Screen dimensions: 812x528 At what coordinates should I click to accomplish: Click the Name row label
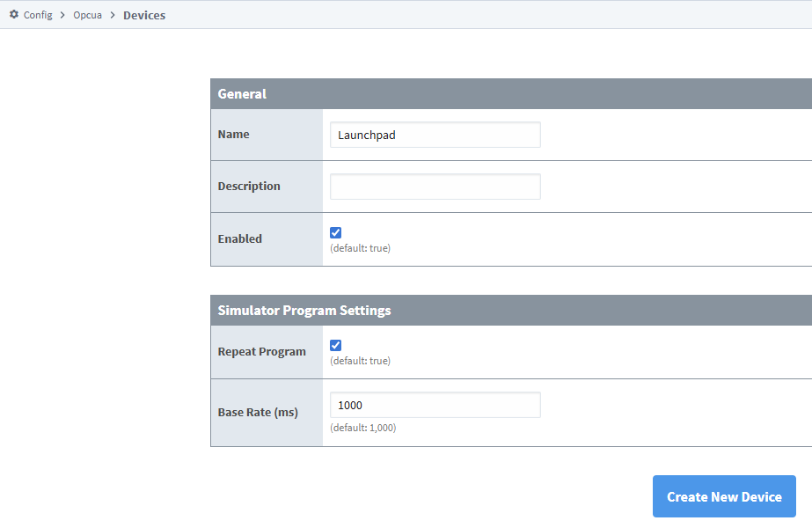(233, 134)
